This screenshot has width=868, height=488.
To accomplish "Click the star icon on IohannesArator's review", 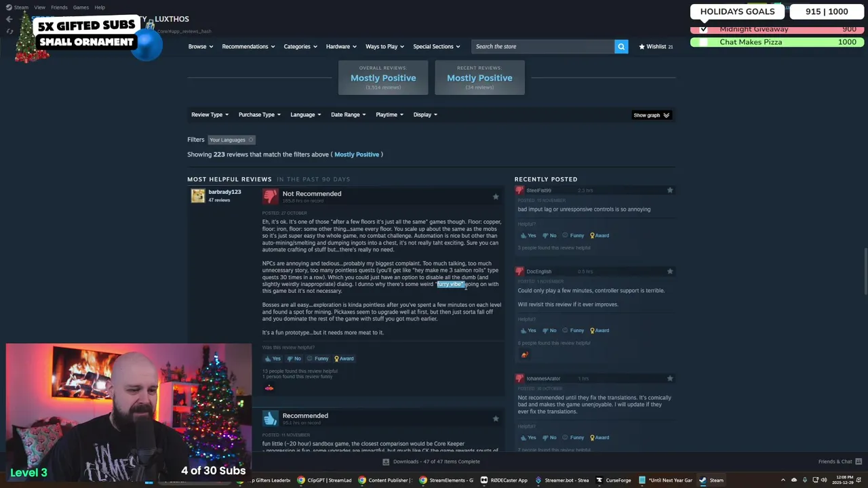I will pos(670,378).
